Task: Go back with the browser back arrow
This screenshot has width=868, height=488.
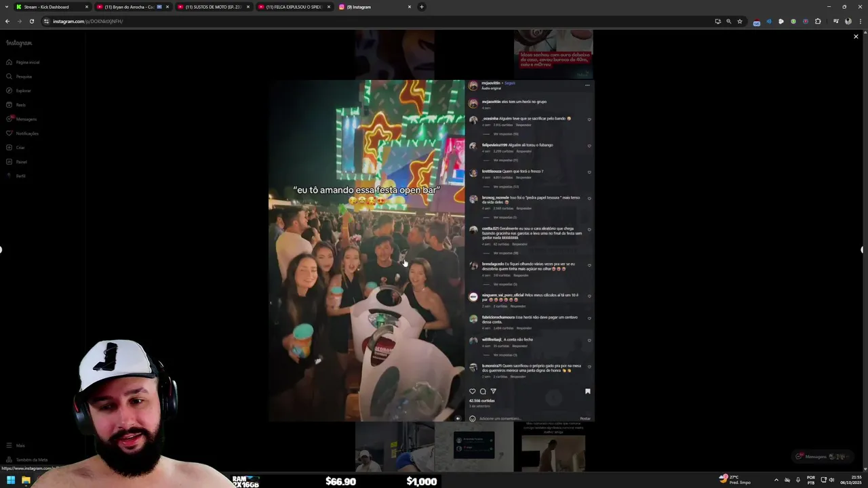Action: (x=7, y=21)
